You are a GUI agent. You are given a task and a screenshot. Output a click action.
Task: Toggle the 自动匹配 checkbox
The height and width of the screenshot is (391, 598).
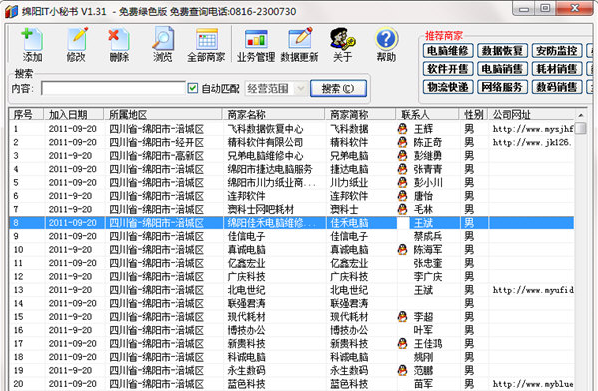click(193, 88)
